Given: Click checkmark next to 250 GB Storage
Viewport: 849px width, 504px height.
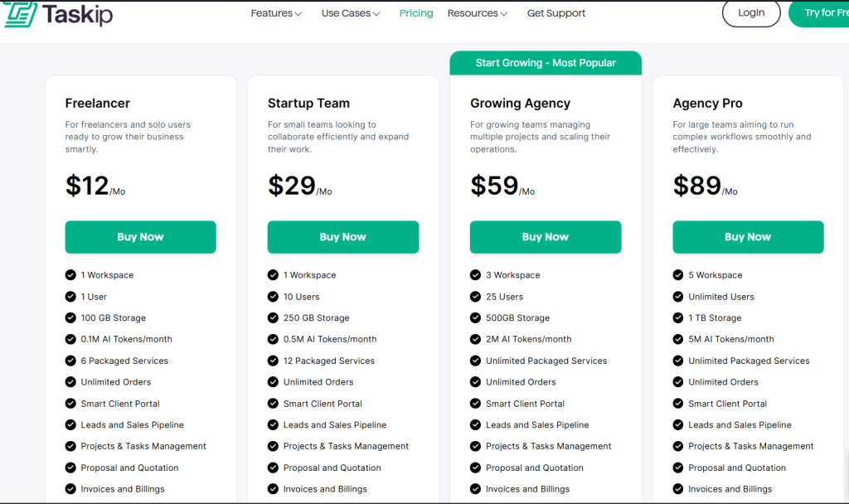Looking at the screenshot, I should [x=273, y=317].
